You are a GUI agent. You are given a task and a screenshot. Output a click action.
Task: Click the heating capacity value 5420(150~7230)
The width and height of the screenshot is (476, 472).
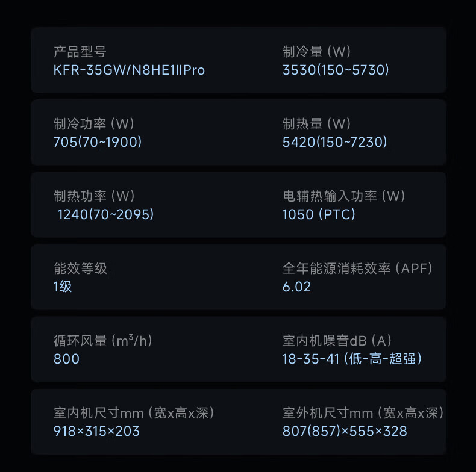(x=334, y=143)
